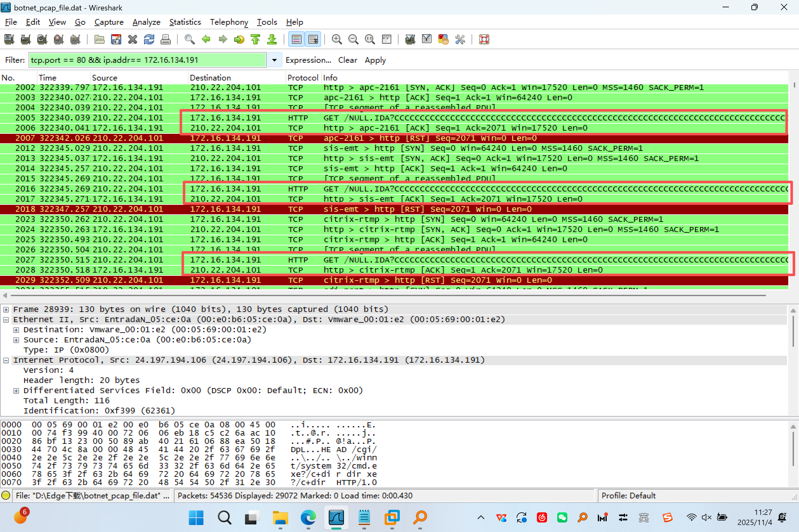
Task: Toggle Colorize Packet List button
Action: pos(296,40)
